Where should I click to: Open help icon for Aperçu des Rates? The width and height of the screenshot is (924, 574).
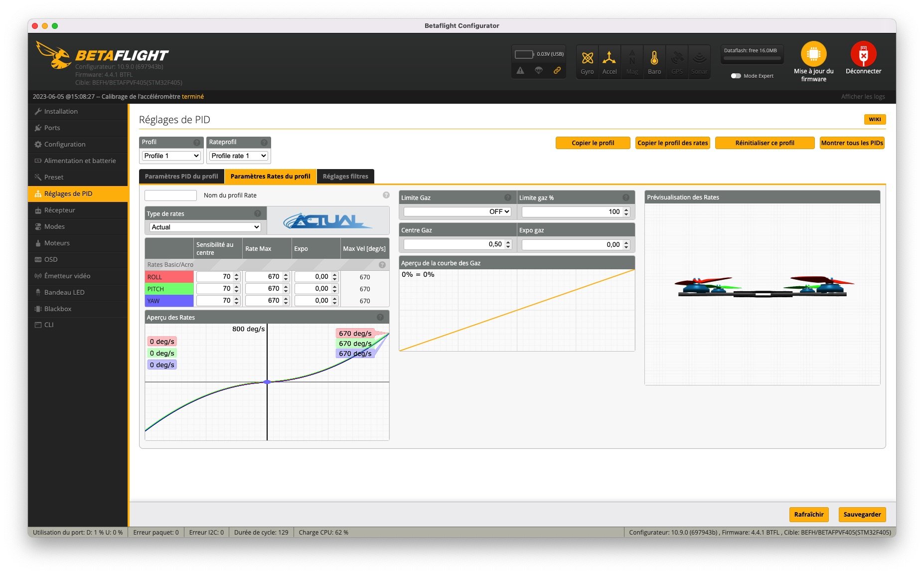[x=380, y=317]
